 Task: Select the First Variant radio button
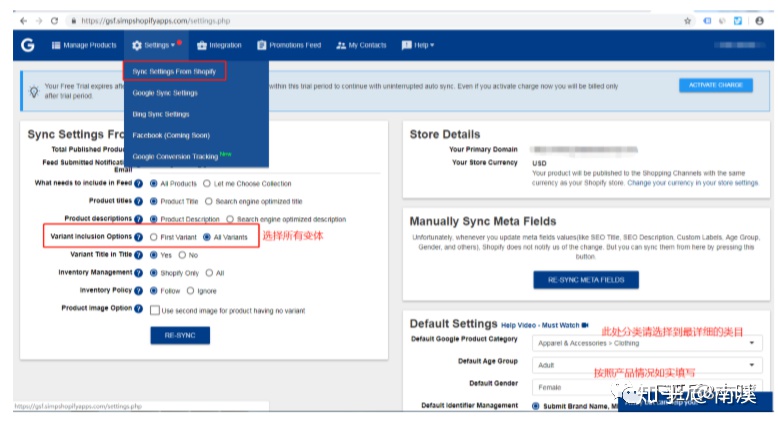click(153, 237)
